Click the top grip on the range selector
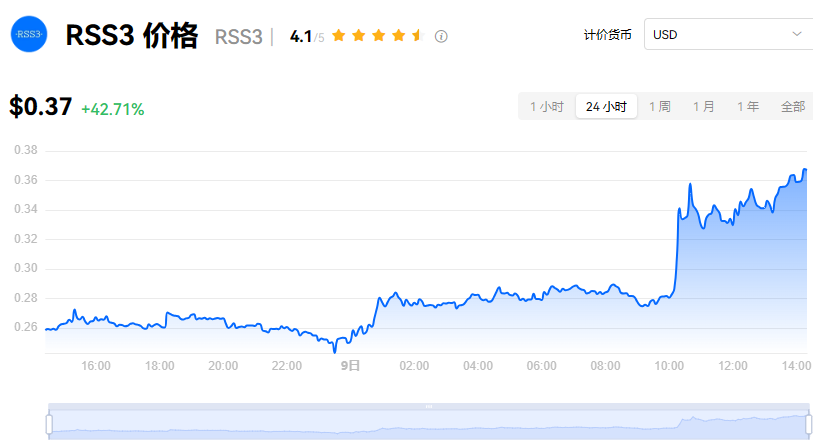Screen dimensions: 813x447 (x=428, y=406)
